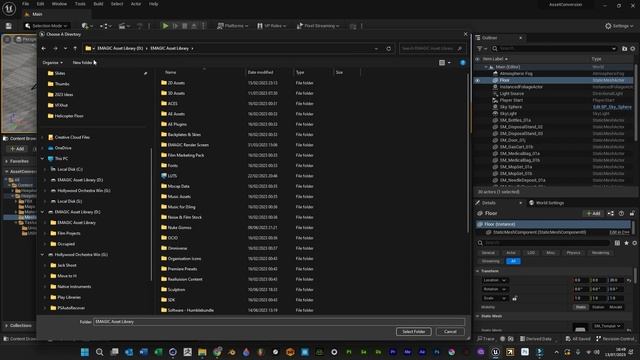Set mobility to Movable
Screen dimensions: 640x360
click(x=616, y=307)
